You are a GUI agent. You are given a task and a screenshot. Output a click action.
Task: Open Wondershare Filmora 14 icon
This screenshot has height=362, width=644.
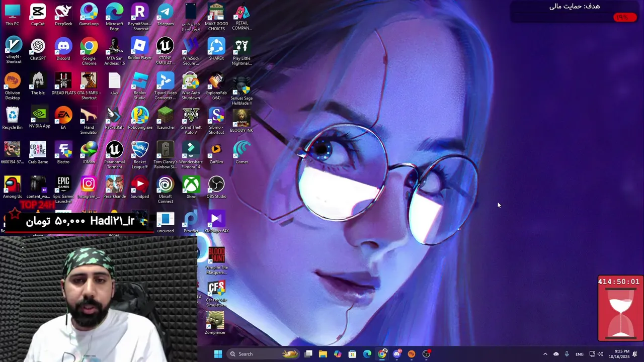(x=191, y=155)
